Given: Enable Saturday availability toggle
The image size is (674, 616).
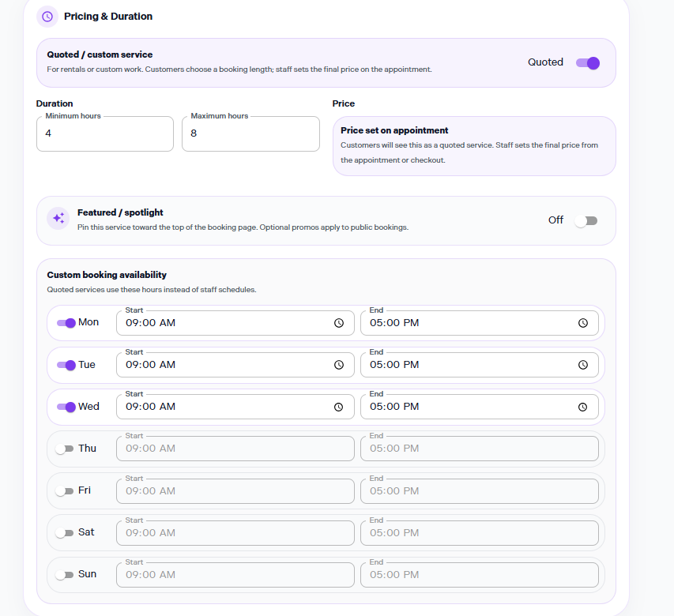Looking at the screenshot, I should (x=65, y=533).
